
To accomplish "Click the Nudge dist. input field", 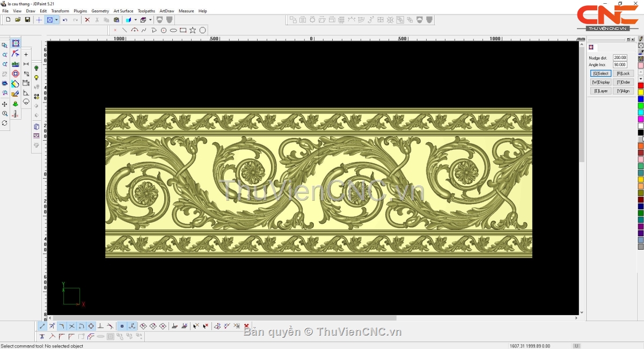I will click(x=620, y=57).
